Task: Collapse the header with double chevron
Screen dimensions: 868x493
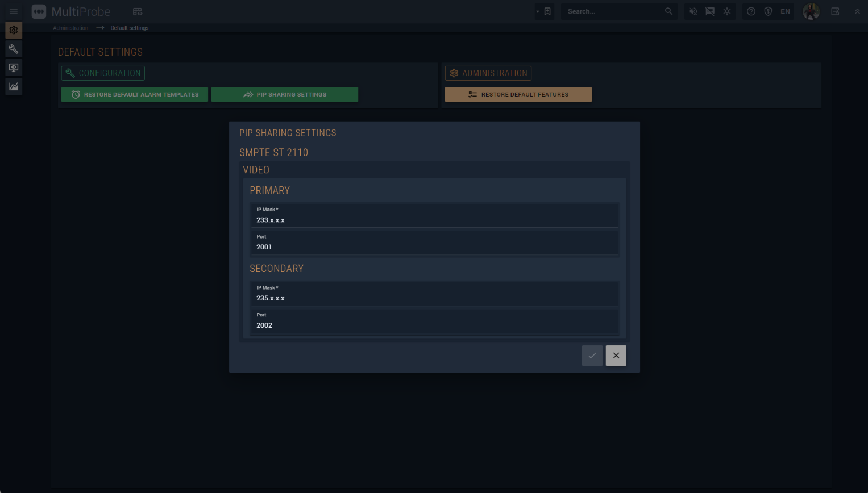Action: click(857, 11)
